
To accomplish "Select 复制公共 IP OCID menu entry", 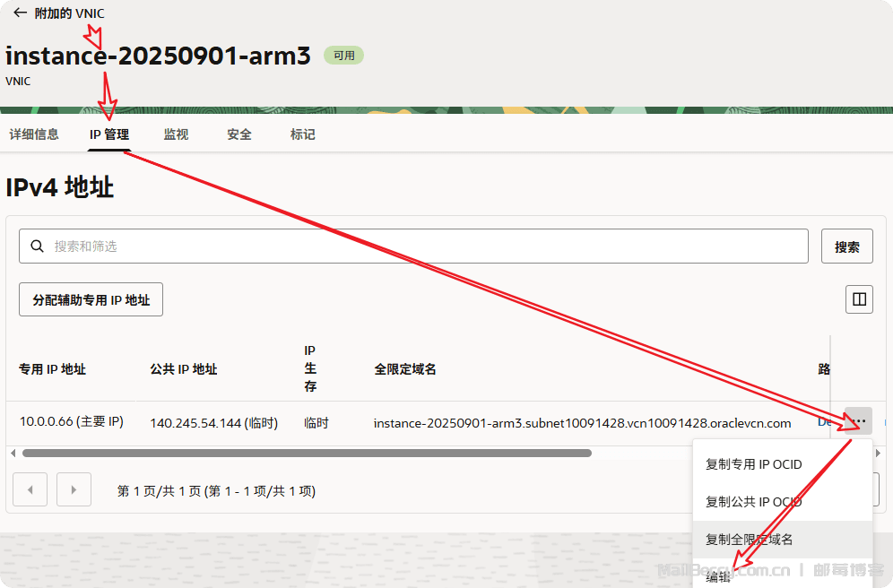I will click(754, 502).
